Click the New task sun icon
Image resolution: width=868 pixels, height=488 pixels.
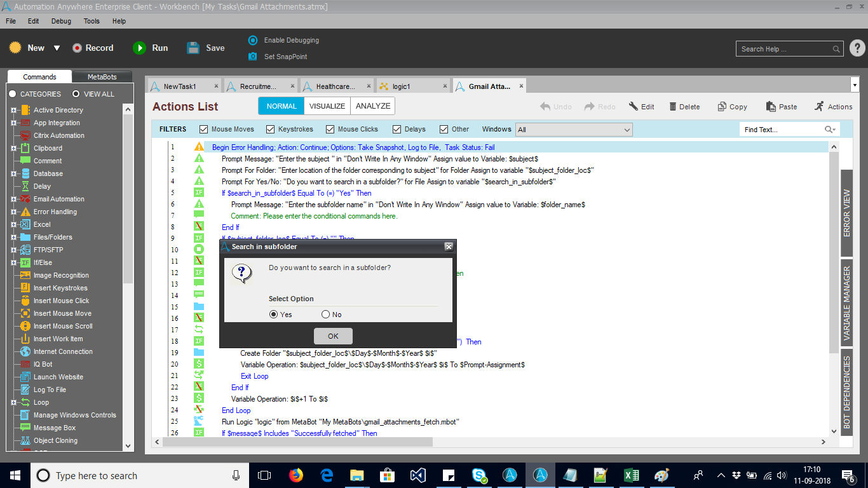point(15,48)
